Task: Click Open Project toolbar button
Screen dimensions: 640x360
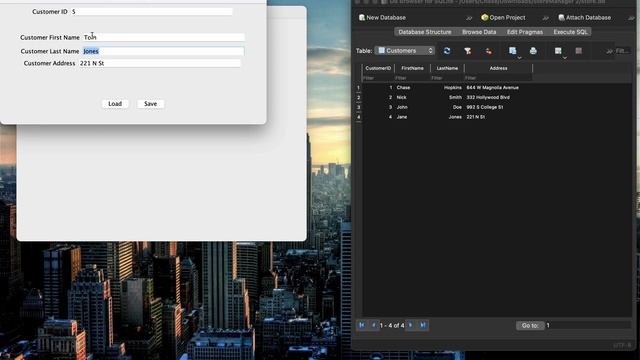Action: (503, 18)
